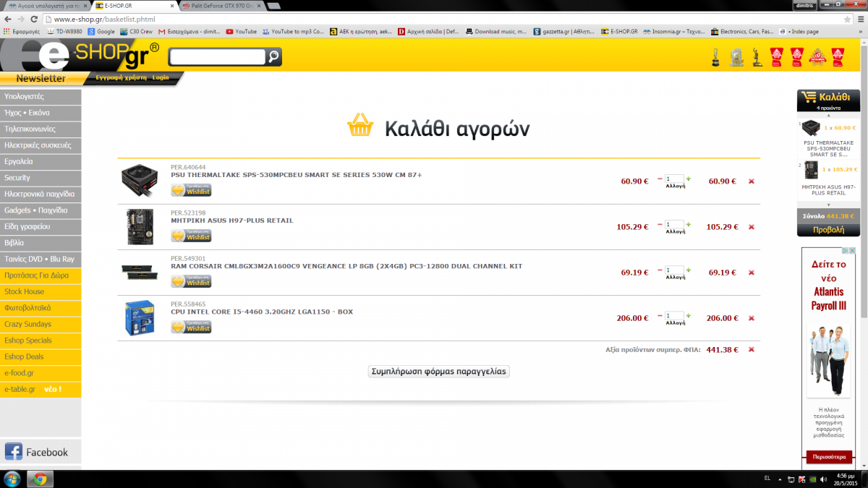This screenshot has height=488, width=868.
Task: Open Intel Core i5 box thumbnail
Action: pos(140,318)
